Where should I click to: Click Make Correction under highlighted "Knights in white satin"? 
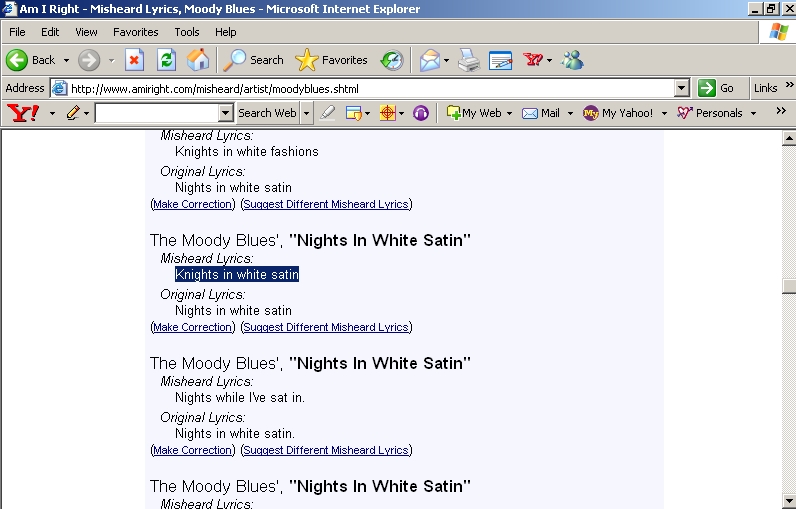point(192,327)
